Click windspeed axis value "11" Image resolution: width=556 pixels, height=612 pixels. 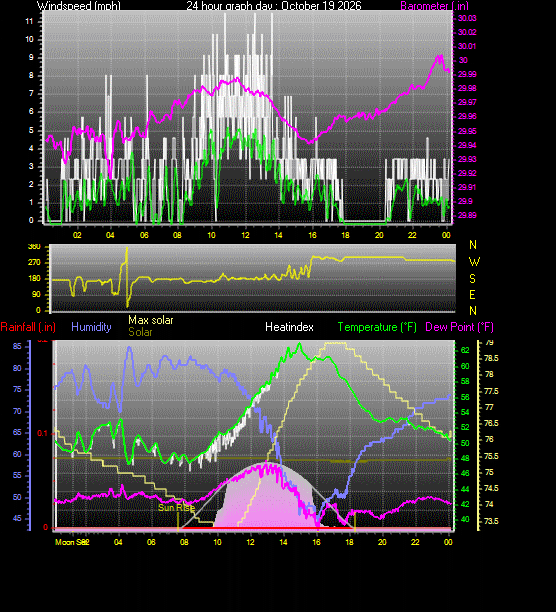click(29, 21)
